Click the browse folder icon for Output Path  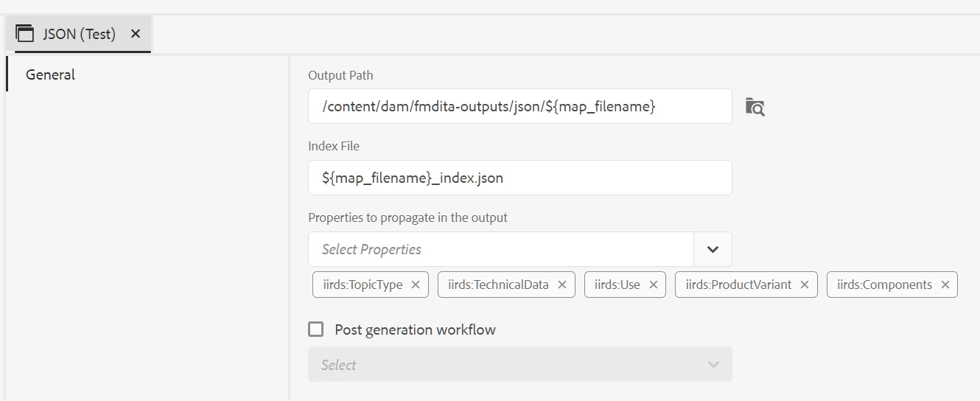755,107
